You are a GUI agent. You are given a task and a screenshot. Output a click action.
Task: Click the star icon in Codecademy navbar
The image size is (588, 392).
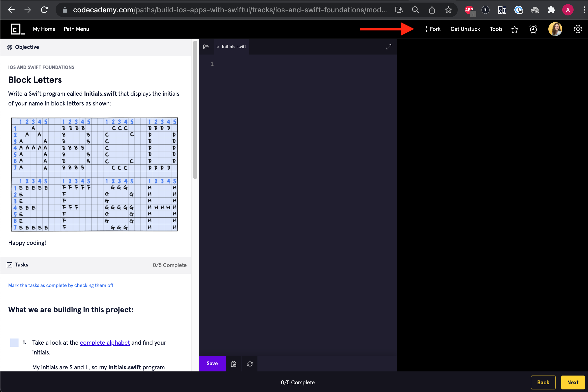[514, 29]
